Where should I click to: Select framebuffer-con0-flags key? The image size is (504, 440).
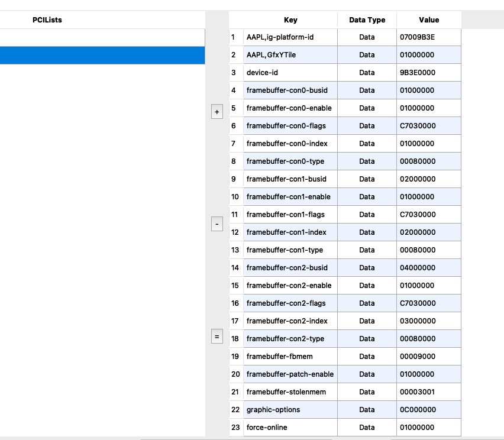pyautogui.click(x=290, y=126)
